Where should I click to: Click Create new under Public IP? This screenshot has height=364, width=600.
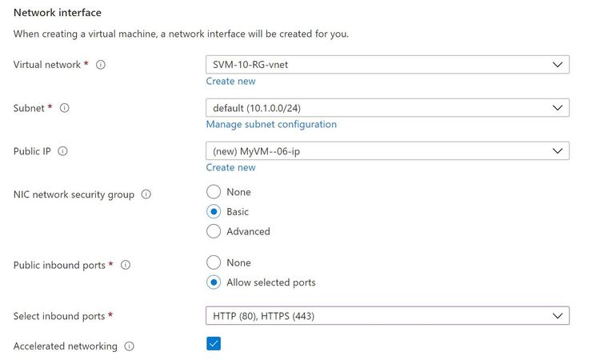(230, 167)
